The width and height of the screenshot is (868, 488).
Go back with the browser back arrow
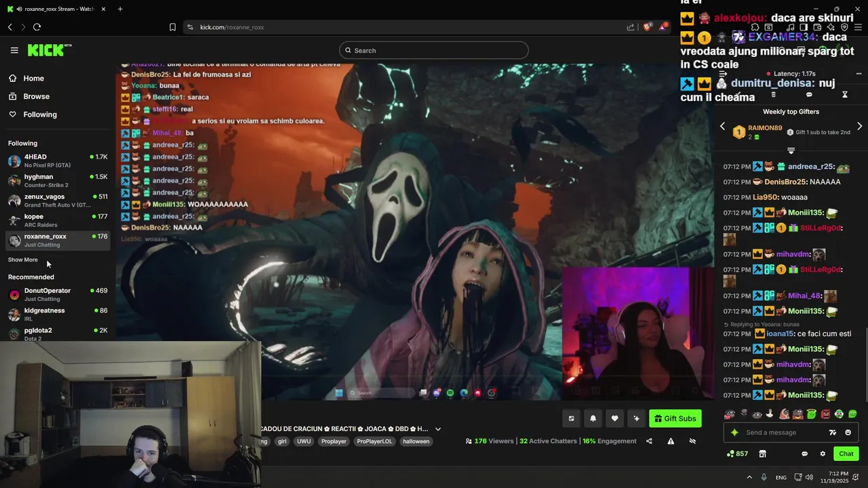coord(10,27)
